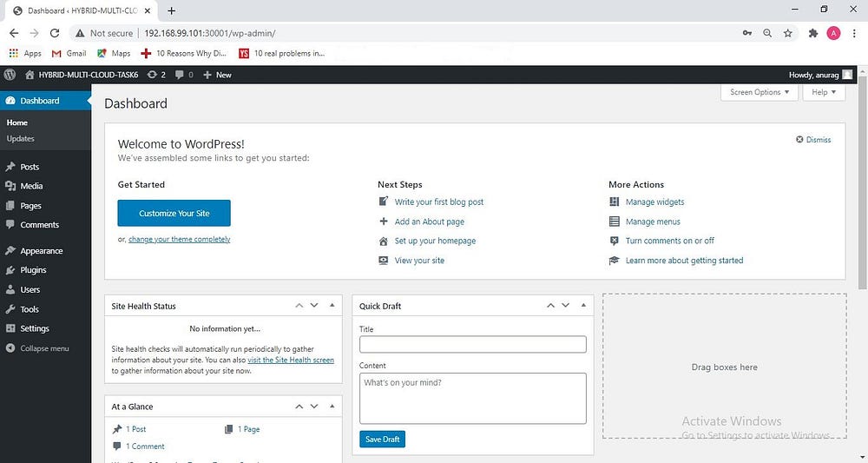Bookmark this page with star icon
868x463 pixels.
(x=788, y=33)
